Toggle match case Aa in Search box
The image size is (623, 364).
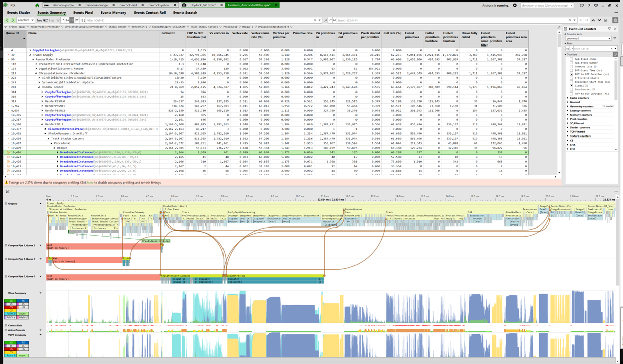(x=334, y=20)
